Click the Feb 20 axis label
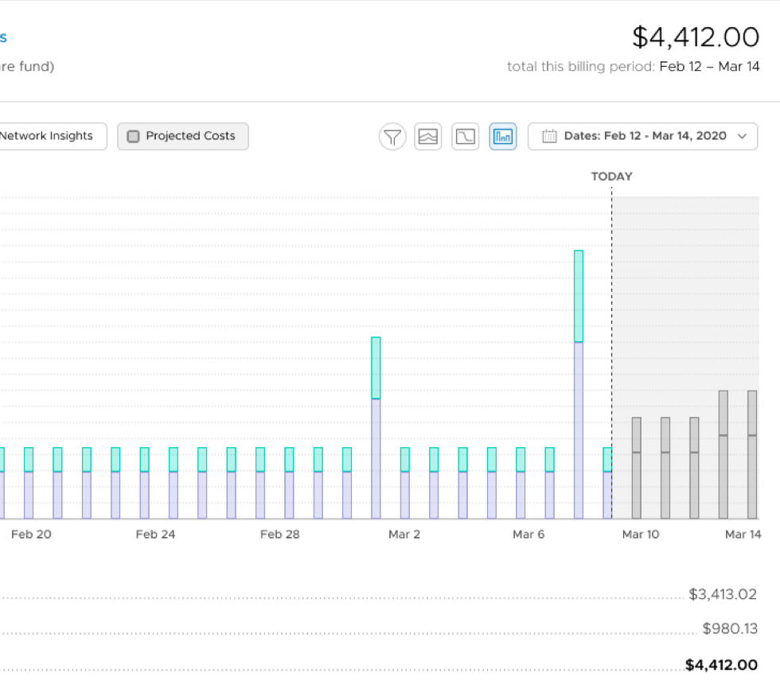Viewport: 780px width, 700px height. click(x=31, y=535)
